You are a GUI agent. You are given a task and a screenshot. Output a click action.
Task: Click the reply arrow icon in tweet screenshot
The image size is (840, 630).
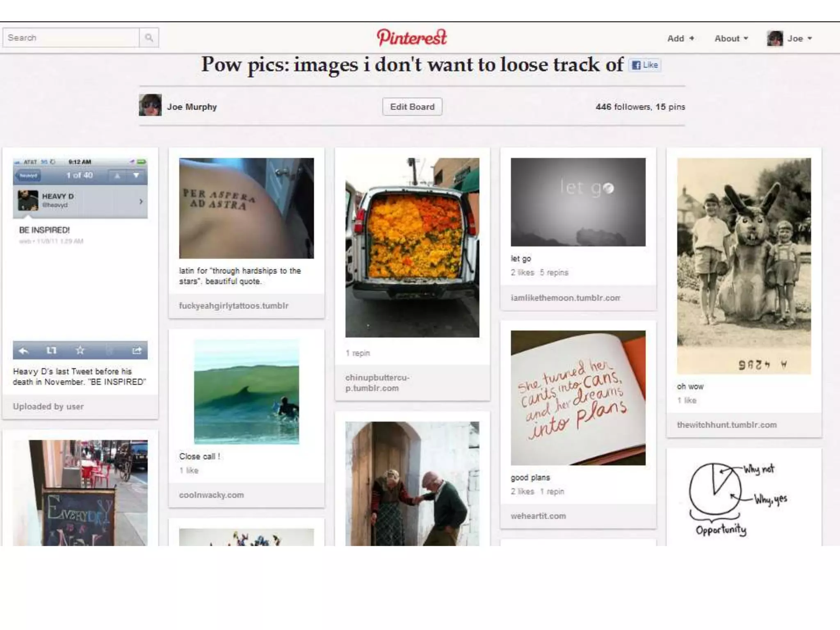click(x=24, y=351)
